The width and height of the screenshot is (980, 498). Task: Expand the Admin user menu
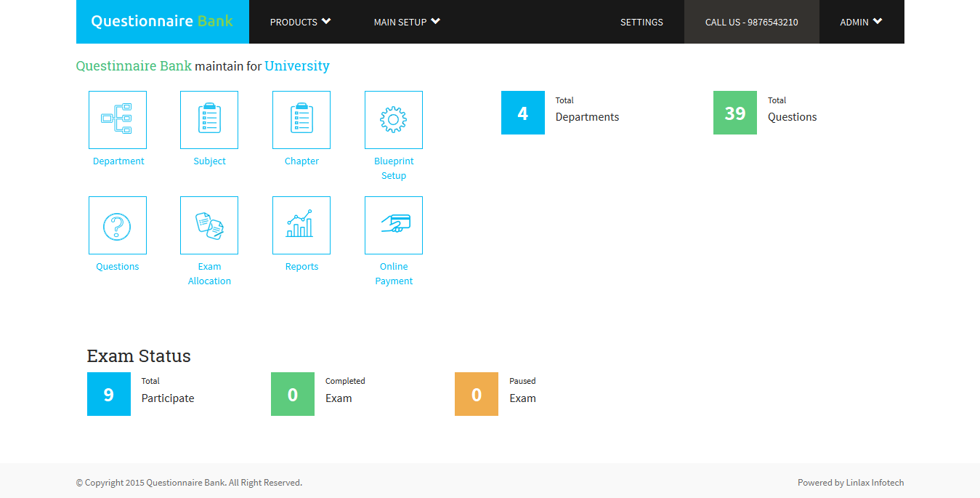(862, 22)
